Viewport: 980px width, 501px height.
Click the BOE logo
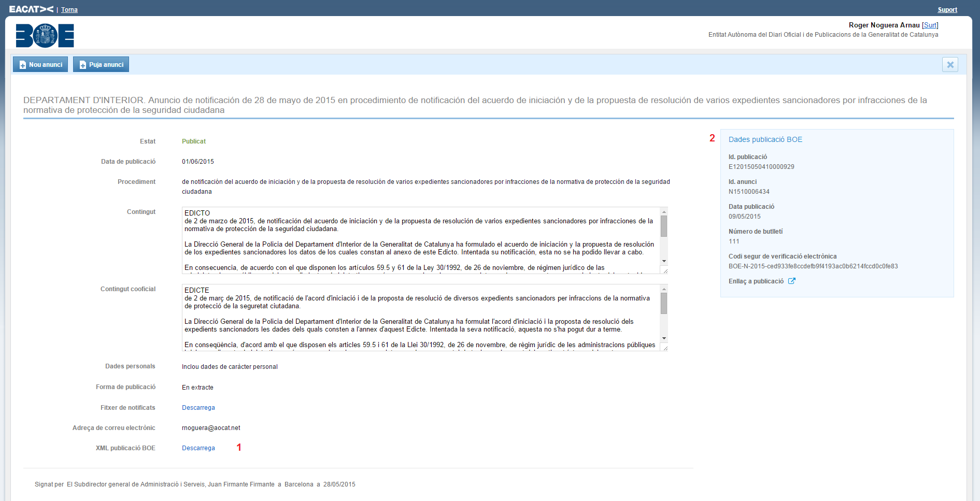[45, 36]
